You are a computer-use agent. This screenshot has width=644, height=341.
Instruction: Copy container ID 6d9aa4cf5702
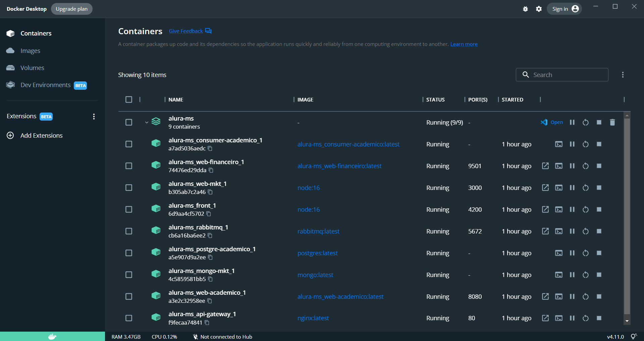coord(209,214)
